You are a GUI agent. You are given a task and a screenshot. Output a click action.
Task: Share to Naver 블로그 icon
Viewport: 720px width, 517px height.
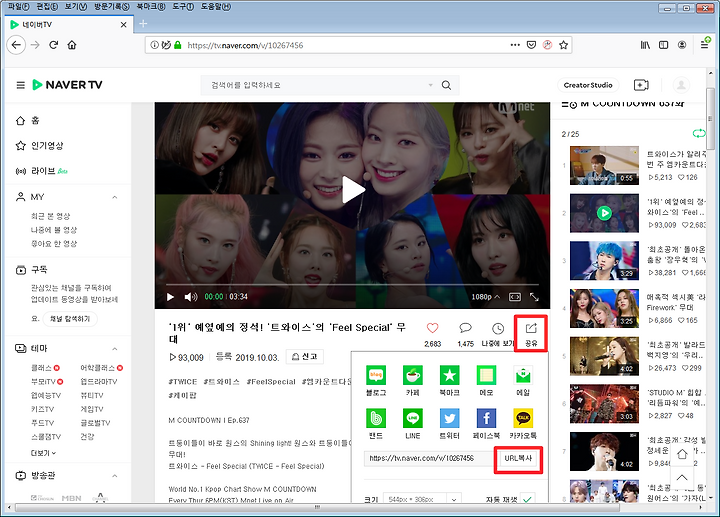(376, 375)
